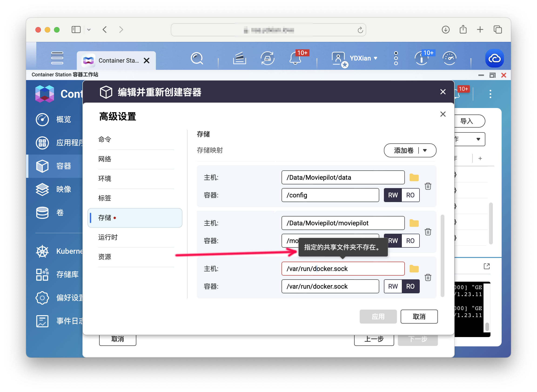Open the log pop-out external link icon

pyautogui.click(x=487, y=266)
